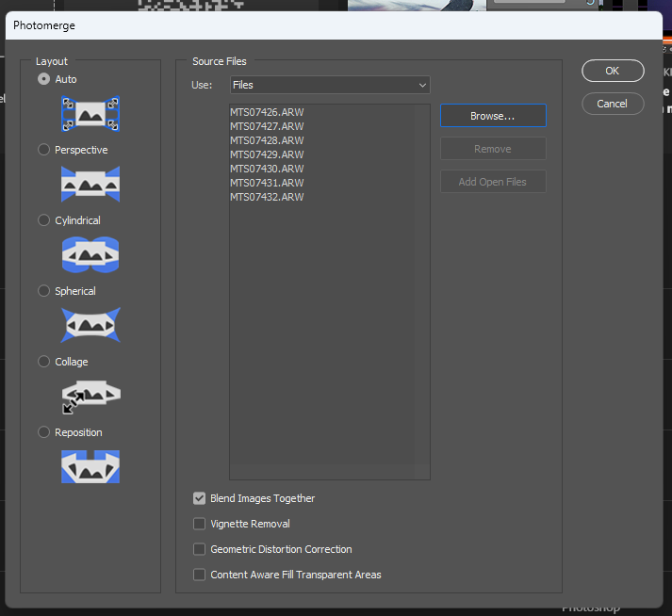Click the Add Open Files button
672x616 pixels.
coord(493,182)
